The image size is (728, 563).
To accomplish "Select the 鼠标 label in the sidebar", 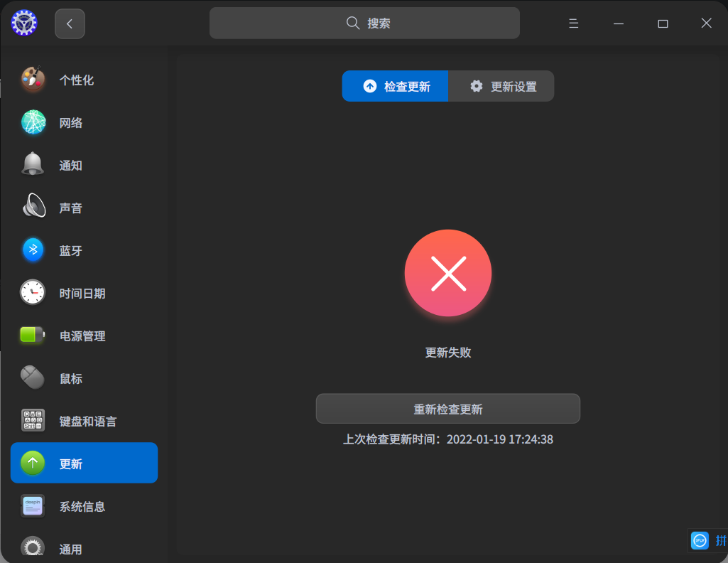I will click(70, 379).
